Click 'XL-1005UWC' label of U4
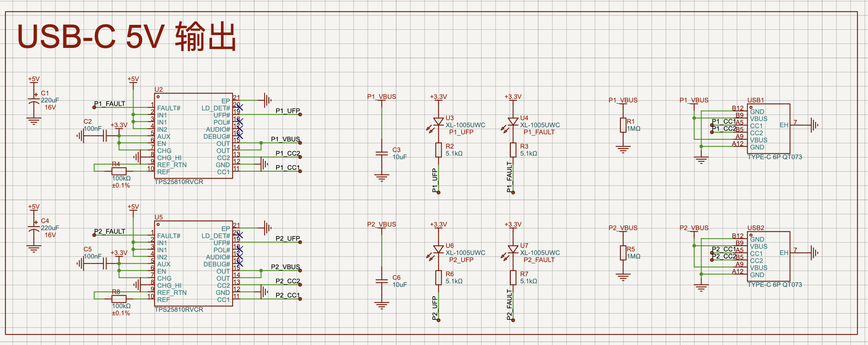868x345 pixels. (x=540, y=125)
